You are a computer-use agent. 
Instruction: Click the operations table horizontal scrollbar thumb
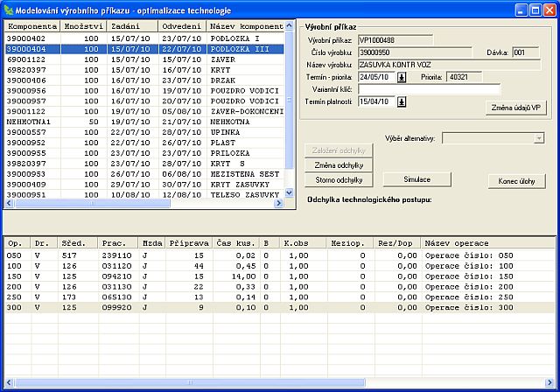[190, 382]
